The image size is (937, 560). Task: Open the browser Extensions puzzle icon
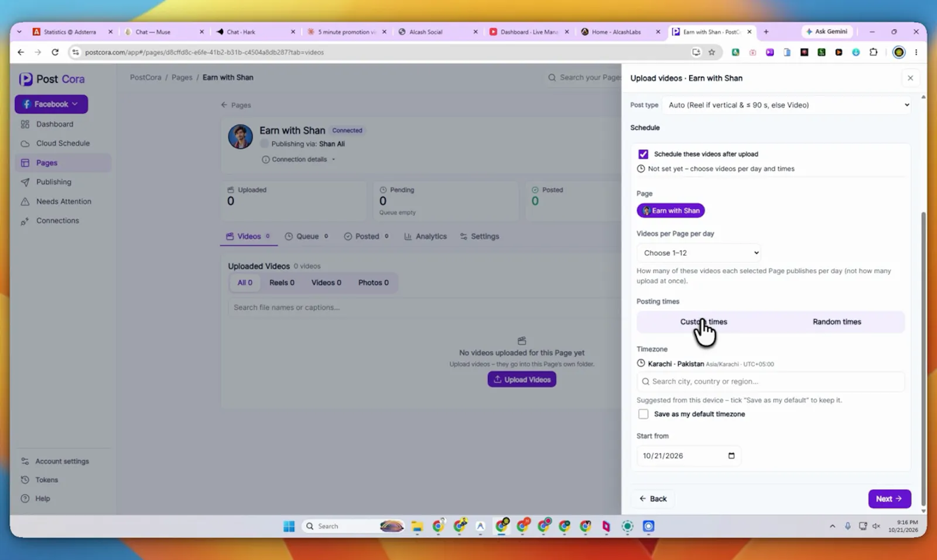coord(873,52)
